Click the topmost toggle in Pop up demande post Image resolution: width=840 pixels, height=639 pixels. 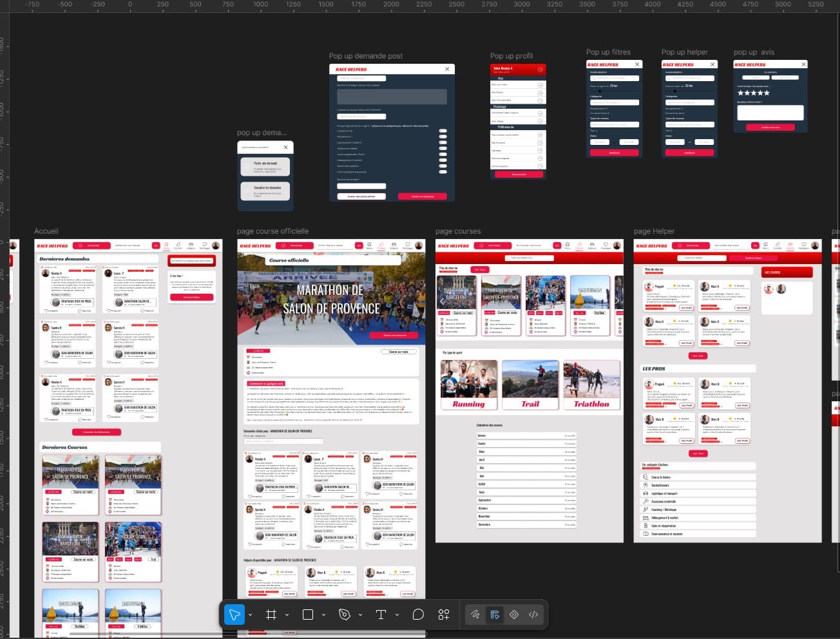pyautogui.click(x=443, y=131)
